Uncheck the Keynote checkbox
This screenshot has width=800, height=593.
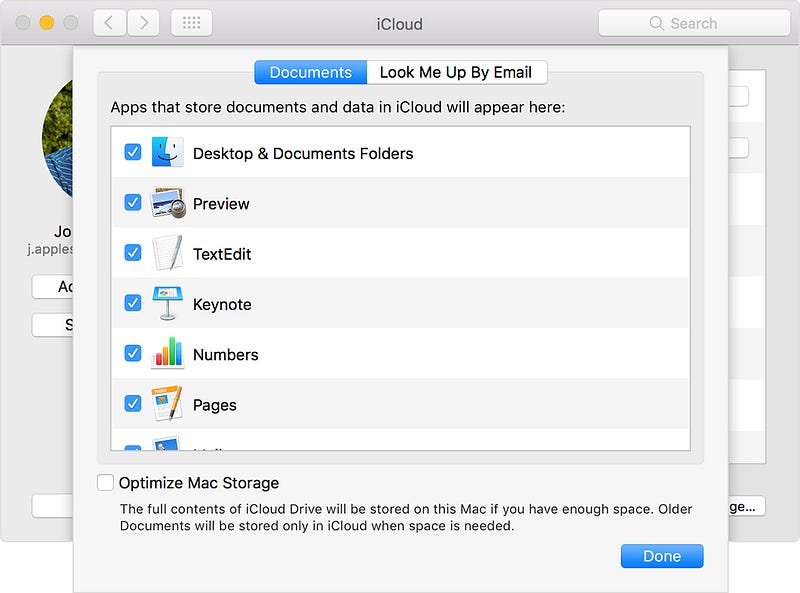(x=132, y=303)
